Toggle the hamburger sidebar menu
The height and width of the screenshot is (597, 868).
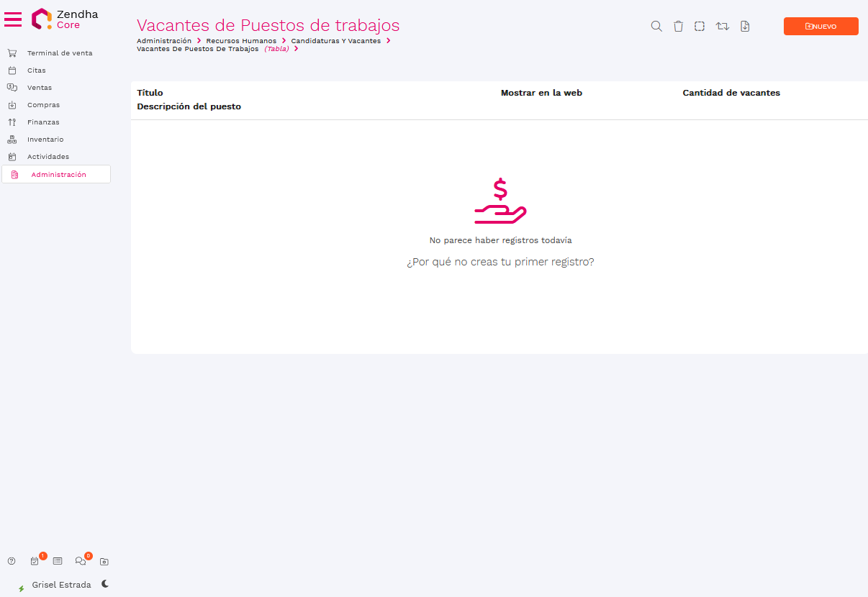(13, 19)
